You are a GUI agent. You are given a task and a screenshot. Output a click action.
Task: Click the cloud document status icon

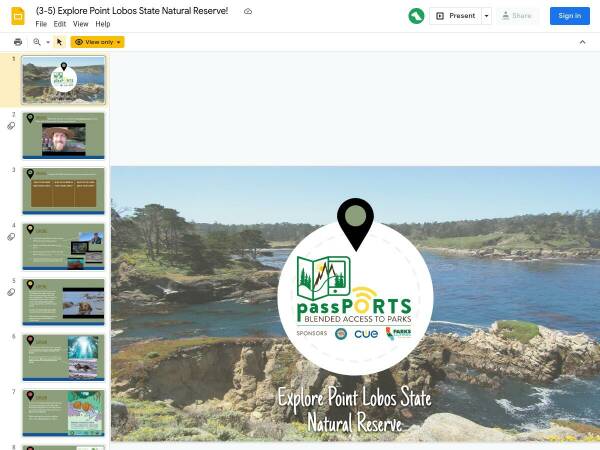pos(248,11)
